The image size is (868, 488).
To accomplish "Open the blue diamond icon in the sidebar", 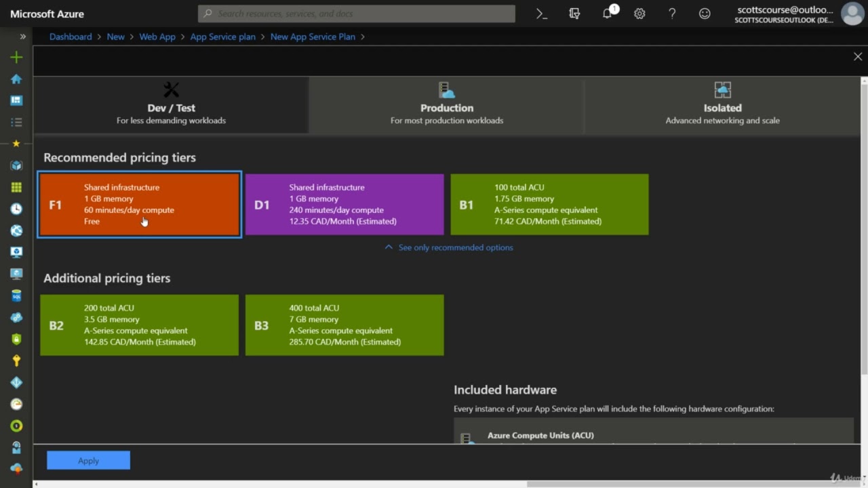I will click(x=16, y=382).
